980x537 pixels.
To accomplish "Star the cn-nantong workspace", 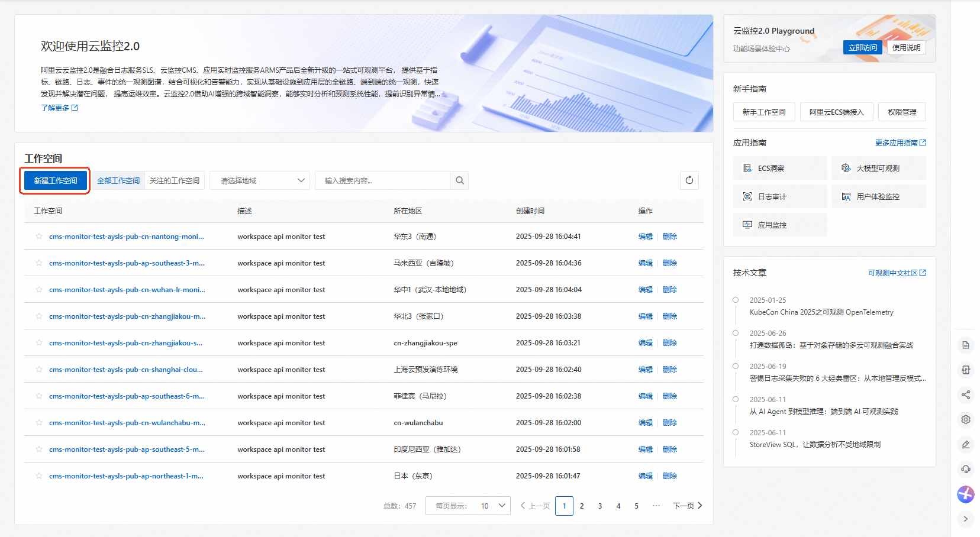I will pyautogui.click(x=39, y=237).
